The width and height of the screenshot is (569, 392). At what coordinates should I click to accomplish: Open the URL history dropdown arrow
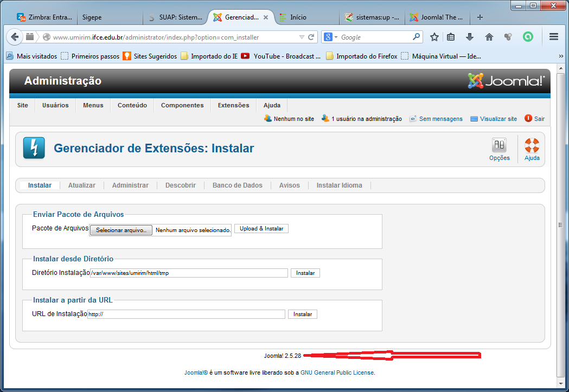tap(302, 37)
